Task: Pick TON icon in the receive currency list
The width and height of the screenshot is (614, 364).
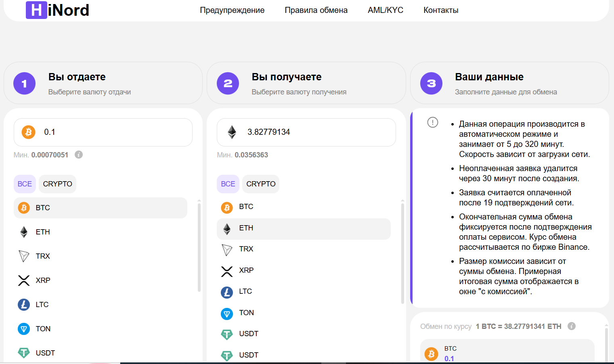Action: (227, 314)
